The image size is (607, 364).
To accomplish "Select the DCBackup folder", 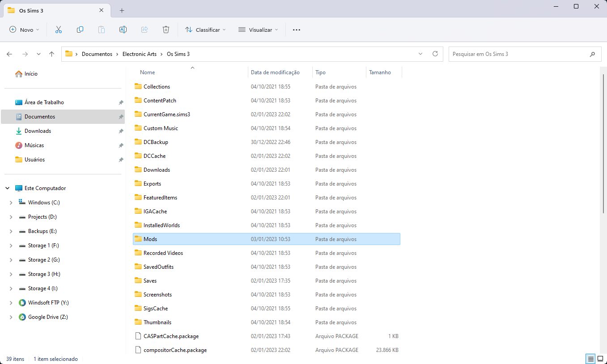I will pyautogui.click(x=267, y=142).
